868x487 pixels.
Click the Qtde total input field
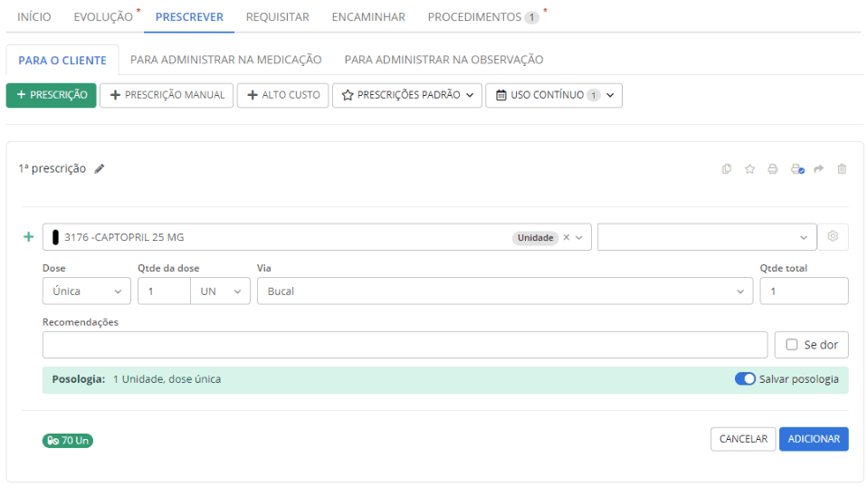804,291
